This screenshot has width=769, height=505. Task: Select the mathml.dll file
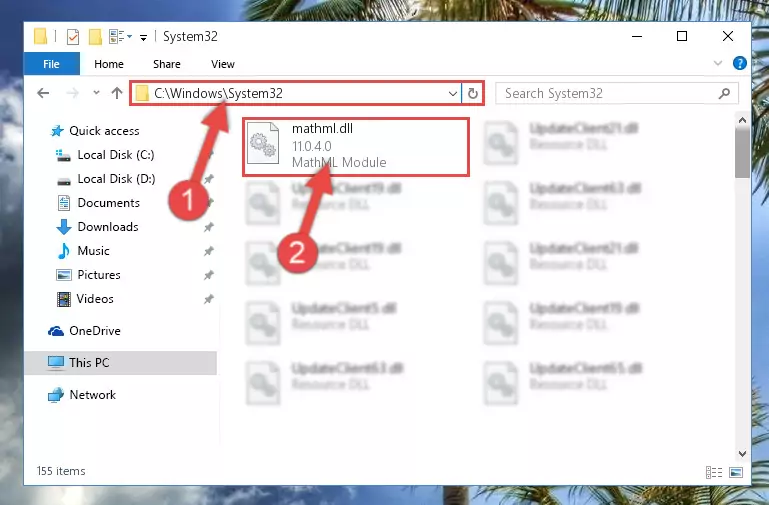coord(356,146)
